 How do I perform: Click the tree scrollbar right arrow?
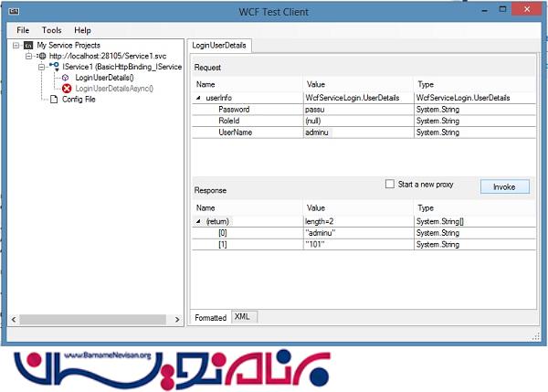[177, 319]
